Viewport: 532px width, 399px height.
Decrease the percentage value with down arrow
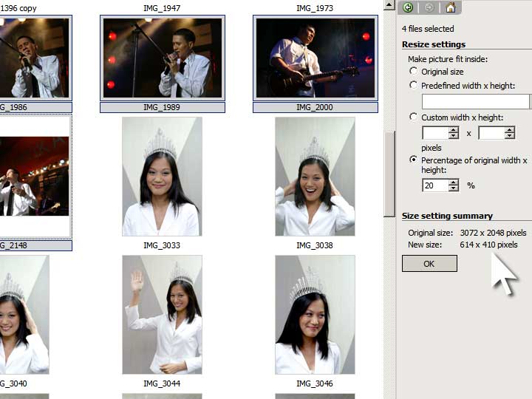tap(454, 189)
